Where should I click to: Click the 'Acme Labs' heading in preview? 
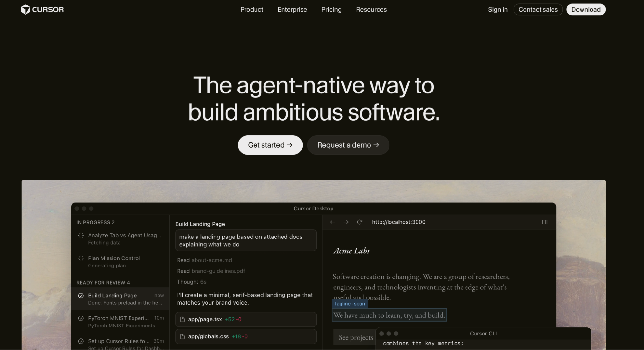click(351, 251)
